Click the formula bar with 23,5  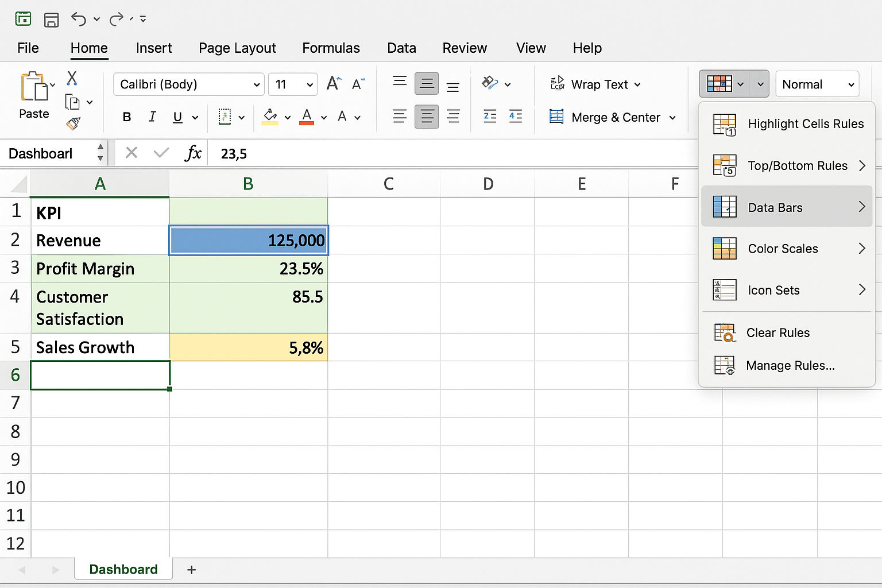tap(452, 153)
